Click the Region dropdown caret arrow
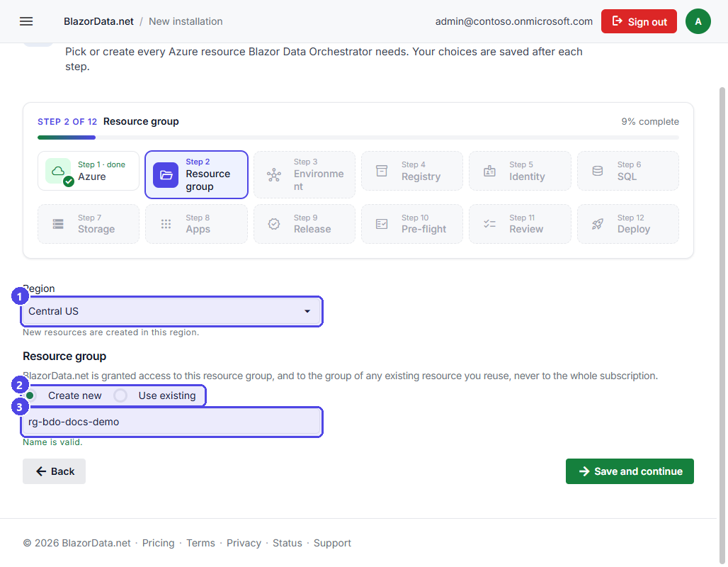 (307, 311)
